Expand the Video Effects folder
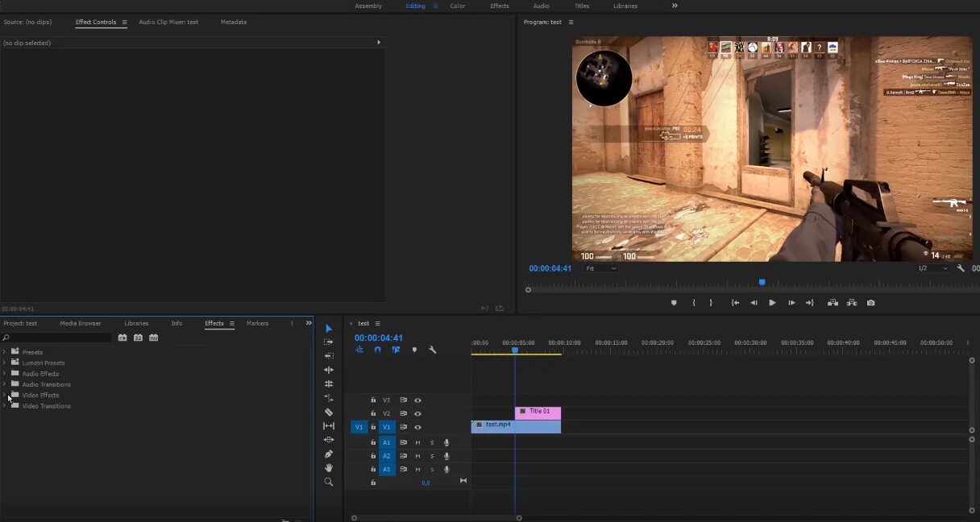 (x=5, y=396)
